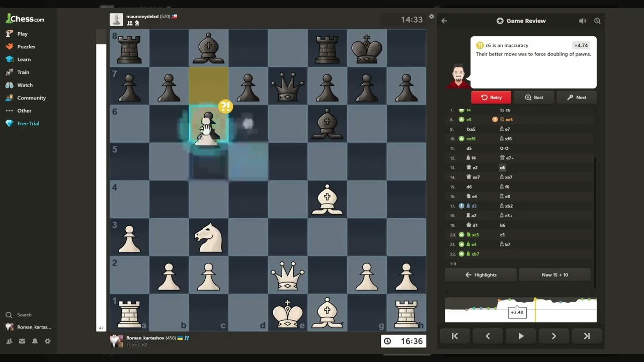Jump to last move button
This screenshot has height=362, width=644.
pos(587,336)
